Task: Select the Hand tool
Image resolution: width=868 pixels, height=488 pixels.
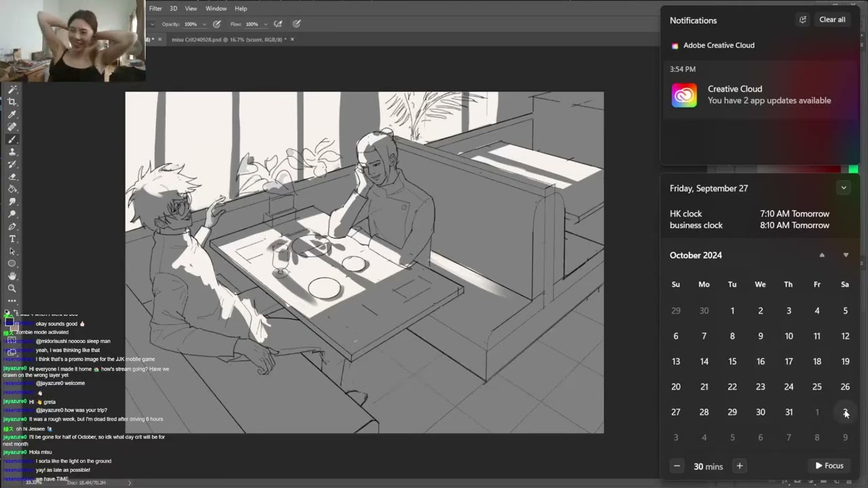Action: coord(12,277)
